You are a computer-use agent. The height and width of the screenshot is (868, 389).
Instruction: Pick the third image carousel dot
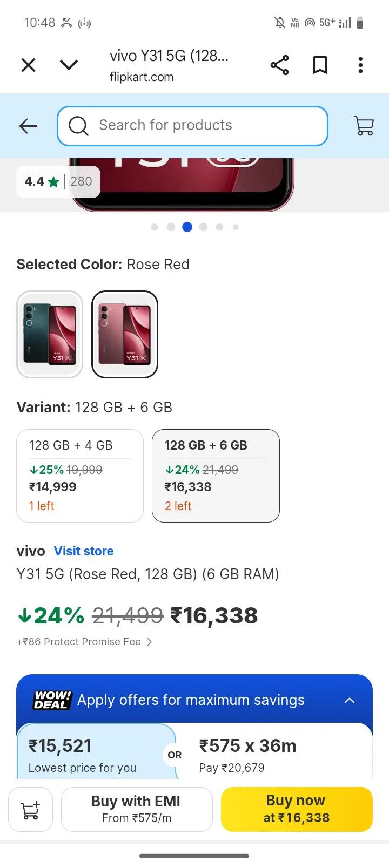[x=187, y=227]
